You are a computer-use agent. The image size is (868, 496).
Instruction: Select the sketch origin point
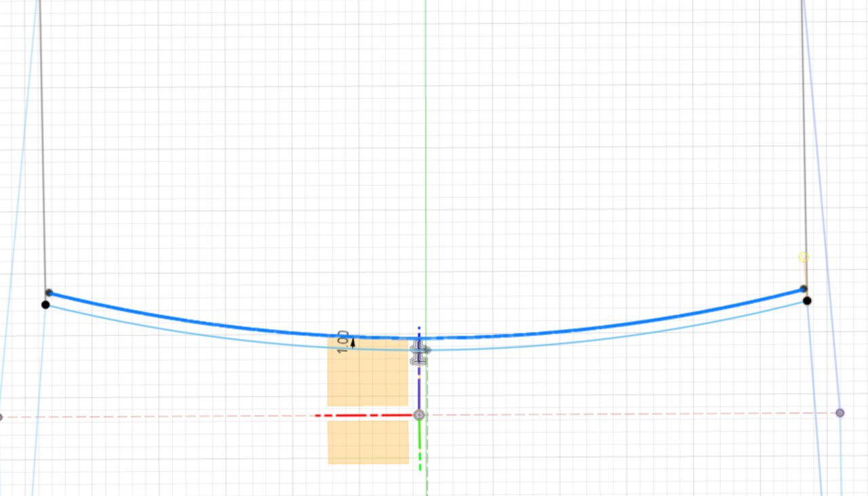click(419, 415)
